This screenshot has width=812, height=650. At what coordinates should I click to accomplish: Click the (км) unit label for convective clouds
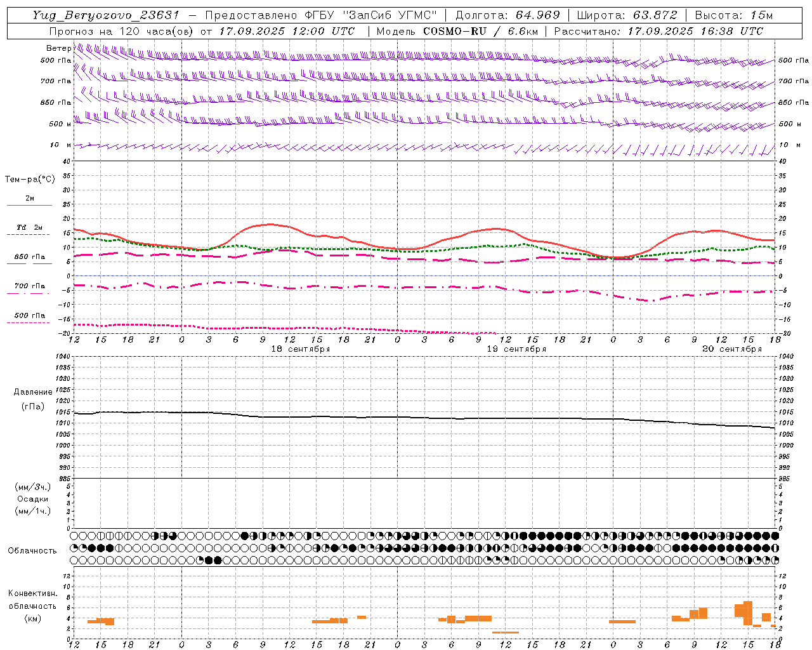tap(33, 618)
